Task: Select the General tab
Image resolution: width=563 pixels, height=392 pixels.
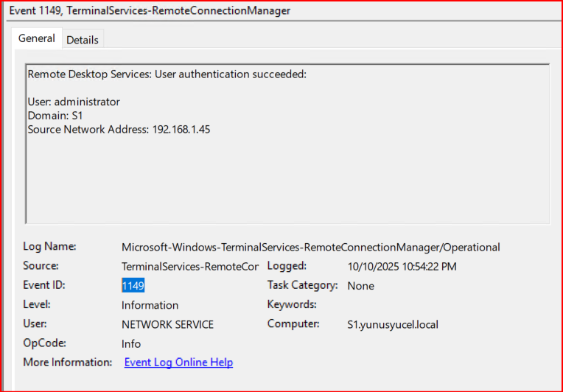Action: 36,38
